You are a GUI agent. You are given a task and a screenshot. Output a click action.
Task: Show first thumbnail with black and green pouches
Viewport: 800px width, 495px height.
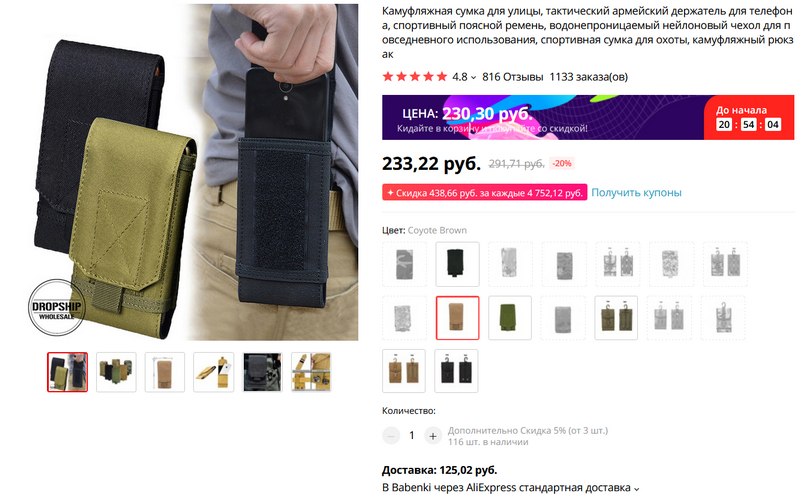point(67,372)
